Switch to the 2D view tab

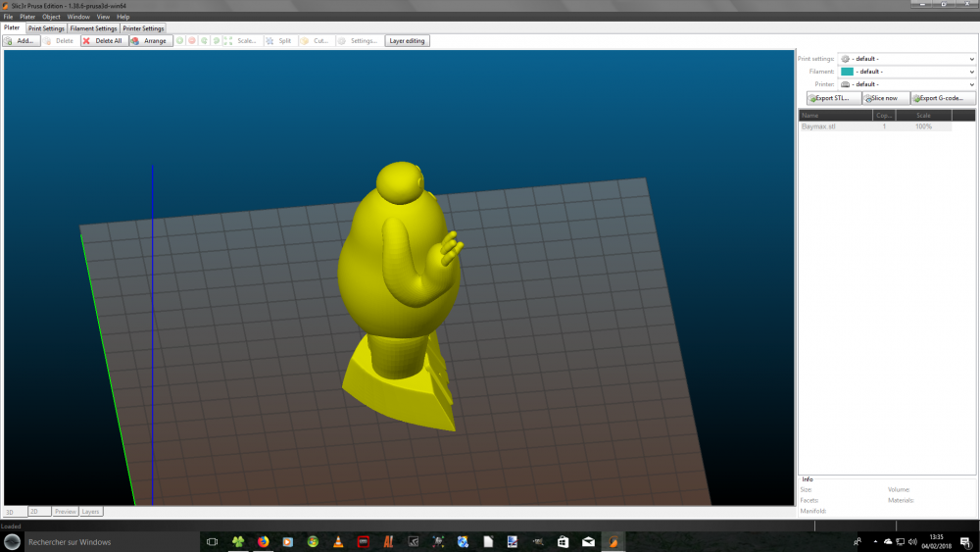coord(39,512)
